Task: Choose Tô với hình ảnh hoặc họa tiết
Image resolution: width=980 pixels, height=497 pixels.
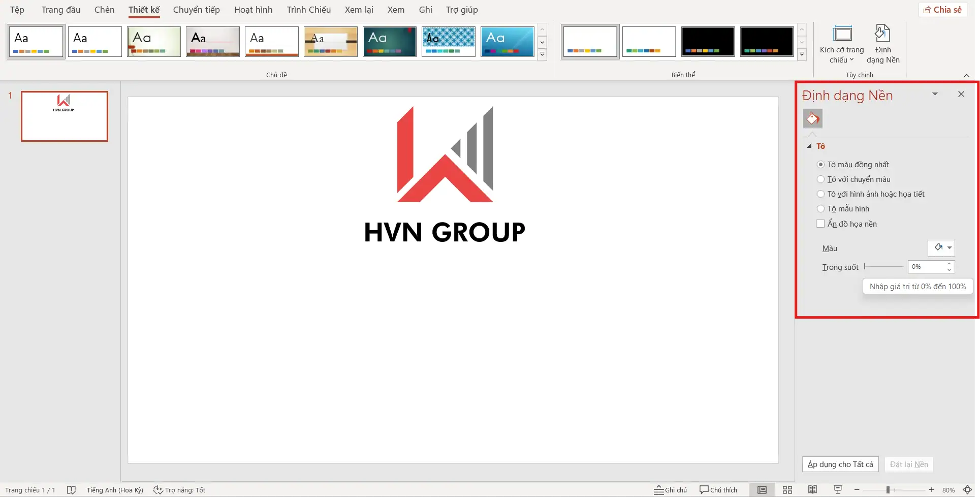Action: [820, 194]
